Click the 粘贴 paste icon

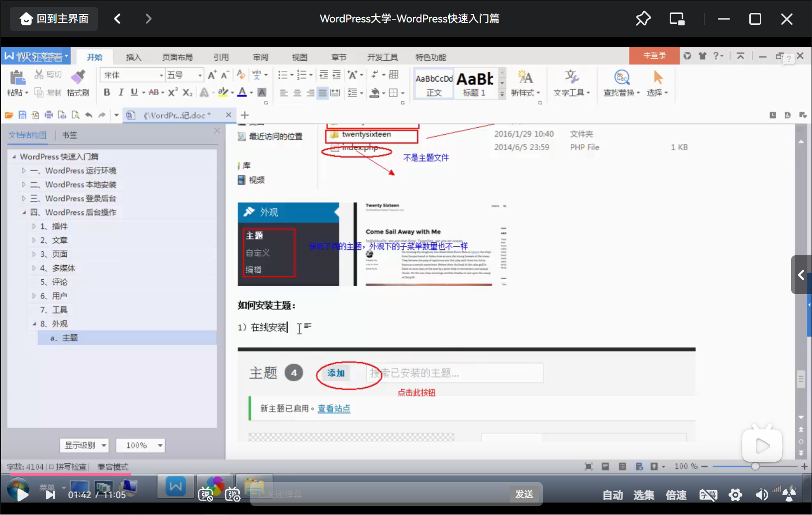tap(17, 78)
